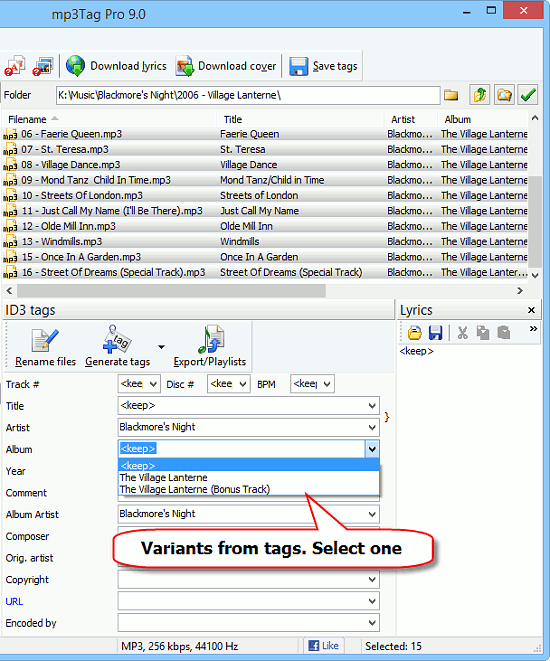Click the horizontal scrollbar thumb under file list
The image size is (550, 661).
point(171,290)
